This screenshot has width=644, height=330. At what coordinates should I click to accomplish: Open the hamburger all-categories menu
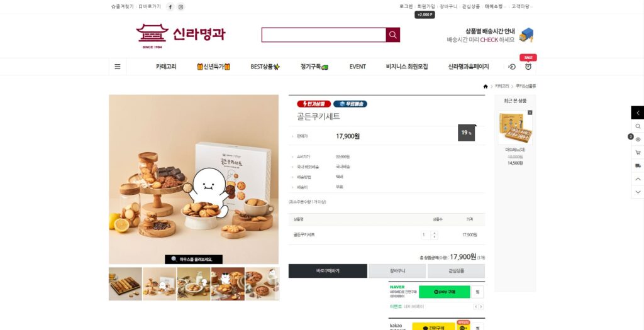pos(118,67)
